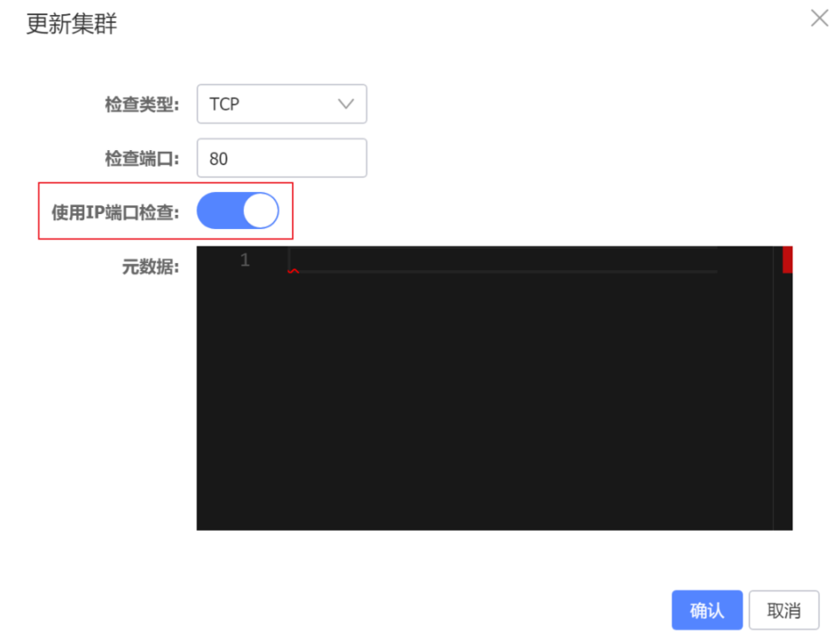
Task: Disable the 使用IP端口检查 switch
Action: click(x=238, y=211)
